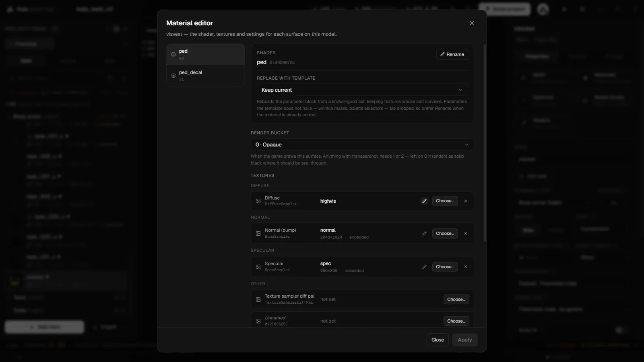Clear the Specular texture with its X icon
The image size is (644, 362).
coord(466,267)
